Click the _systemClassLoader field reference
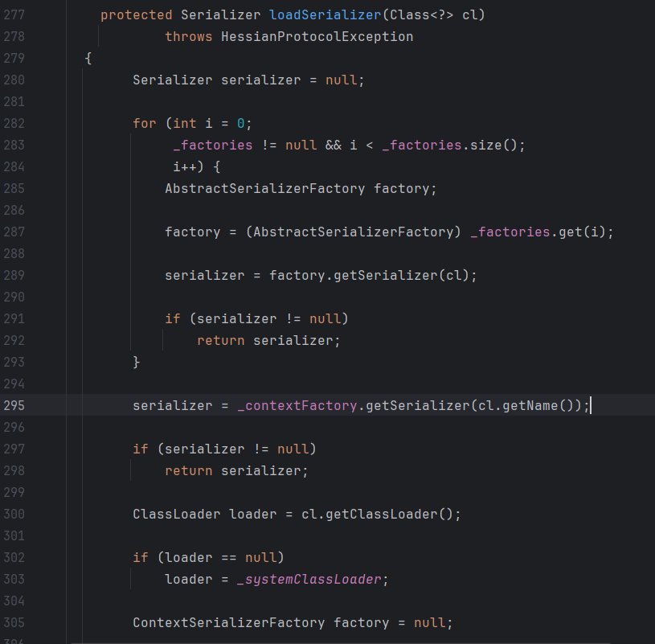 [309, 579]
